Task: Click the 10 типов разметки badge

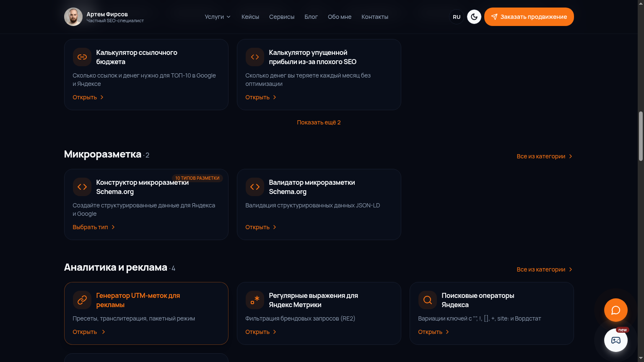Action: coord(197,178)
